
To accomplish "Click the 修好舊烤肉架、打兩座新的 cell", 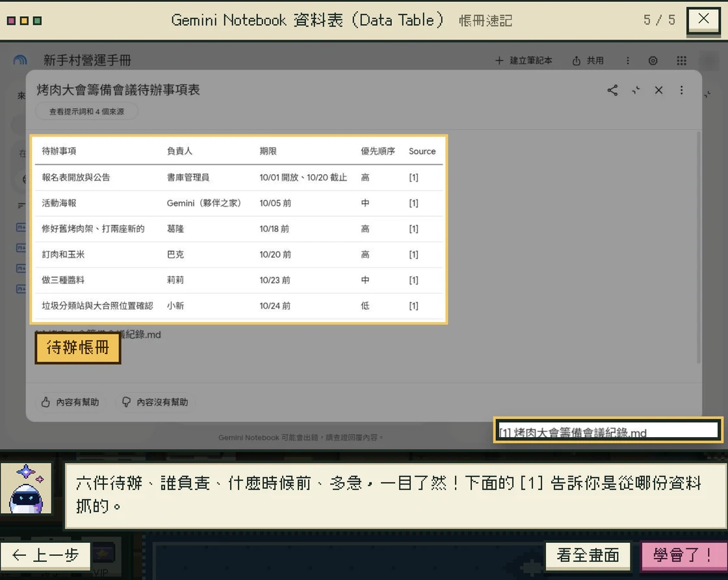I will click(x=93, y=229).
